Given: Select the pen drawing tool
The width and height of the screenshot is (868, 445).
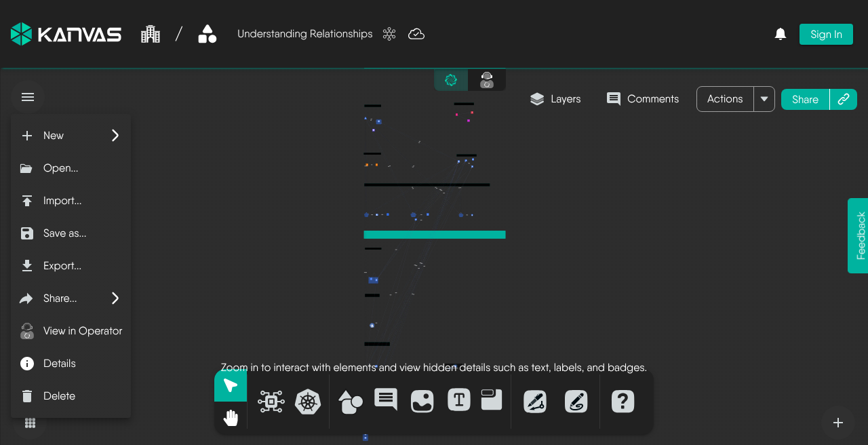Looking at the screenshot, I should point(535,402).
